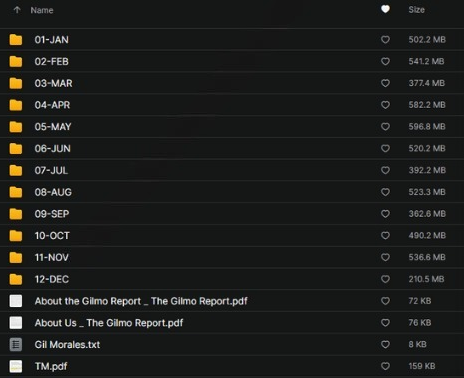Mark TM.pdf as favorite
This screenshot has width=464, height=378.
pos(385,366)
